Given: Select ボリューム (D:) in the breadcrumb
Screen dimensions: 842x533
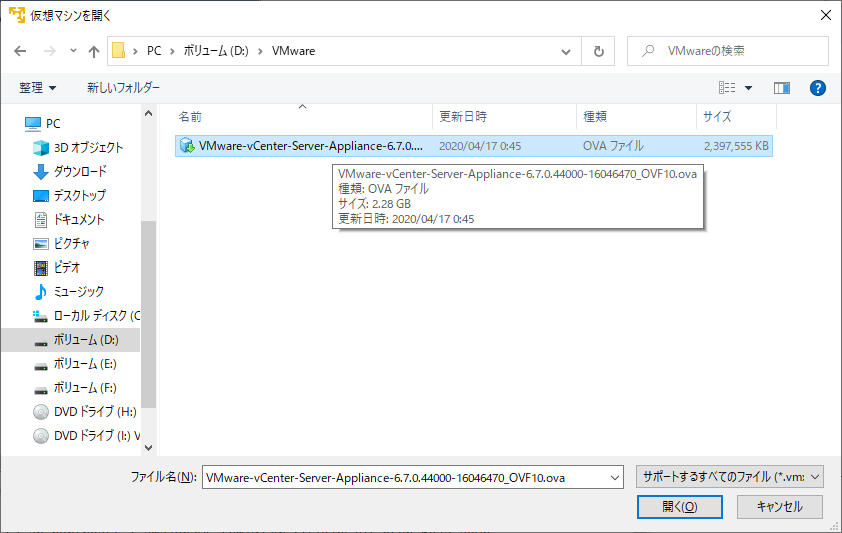Looking at the screenshot, I should (216, 50).
